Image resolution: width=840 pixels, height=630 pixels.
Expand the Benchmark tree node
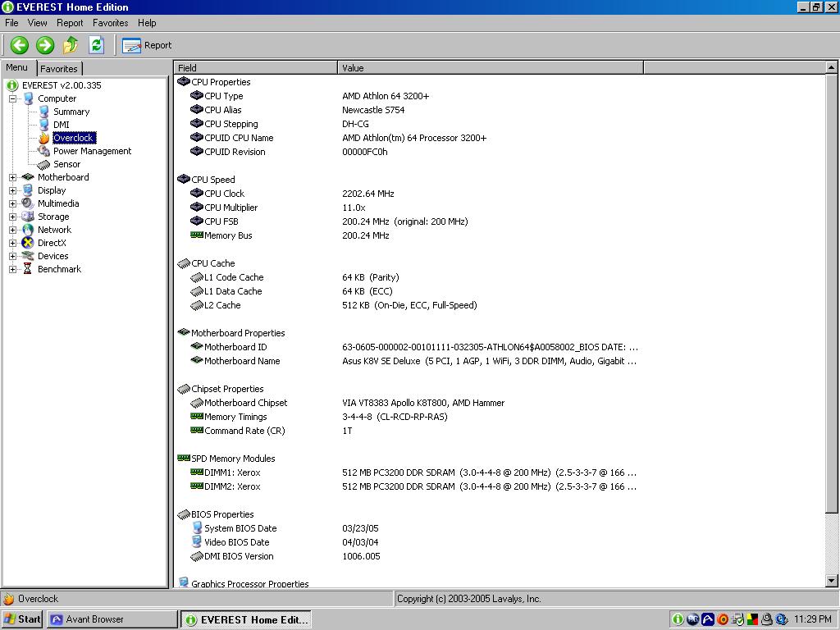coord(13,269)
